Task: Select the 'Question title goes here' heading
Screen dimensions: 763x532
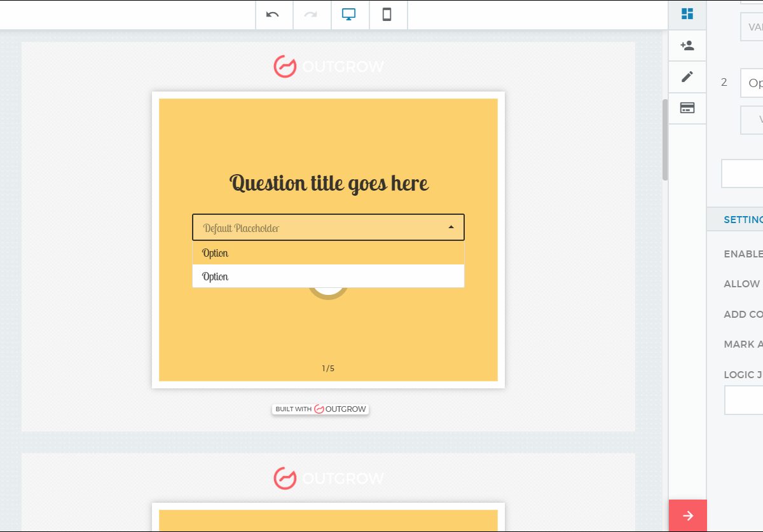Action: [x=329, y=184]
